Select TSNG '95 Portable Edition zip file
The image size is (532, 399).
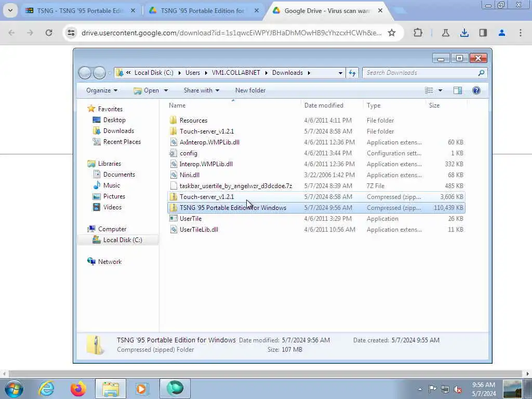pyautogui.click(x=316, y=208)
